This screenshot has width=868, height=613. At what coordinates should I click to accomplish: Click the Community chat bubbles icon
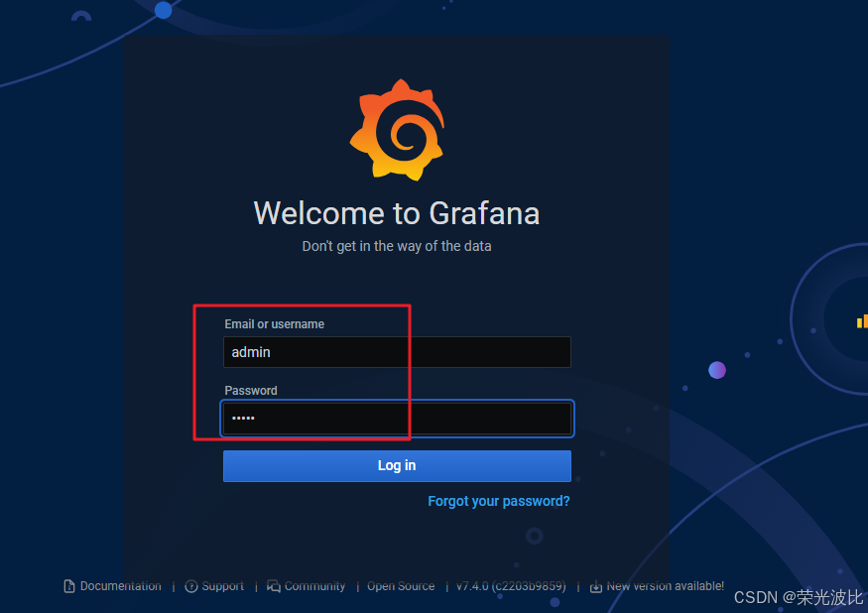(x=274, y=586)
